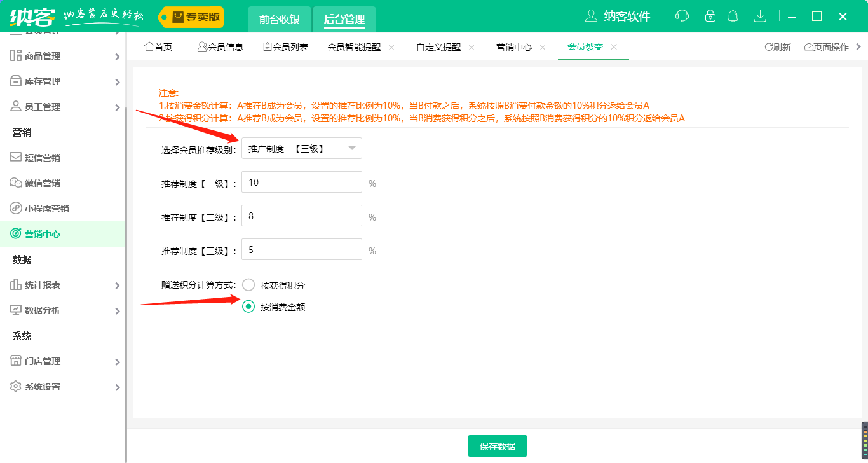Click the 推荐制度【一级】 input field
Screen dimensions: 868x463
point(301,182)
